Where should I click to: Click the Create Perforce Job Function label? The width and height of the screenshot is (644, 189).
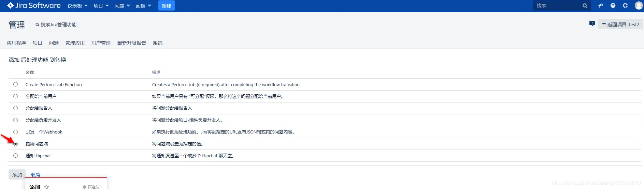54,84
